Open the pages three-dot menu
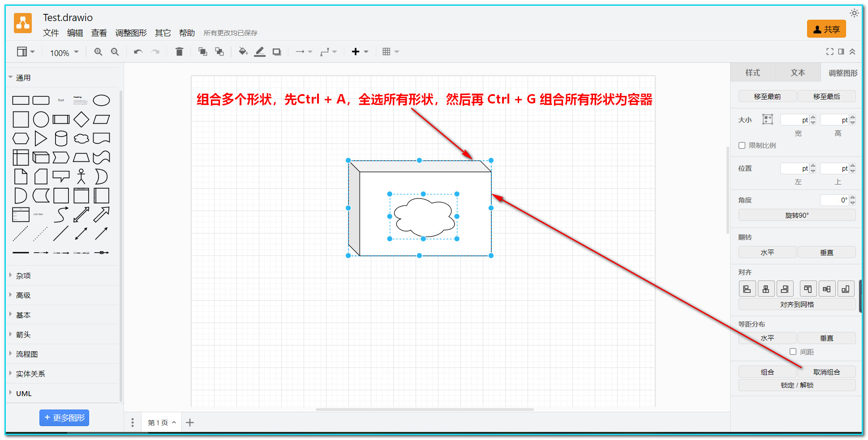 click(x=133, y=423)
